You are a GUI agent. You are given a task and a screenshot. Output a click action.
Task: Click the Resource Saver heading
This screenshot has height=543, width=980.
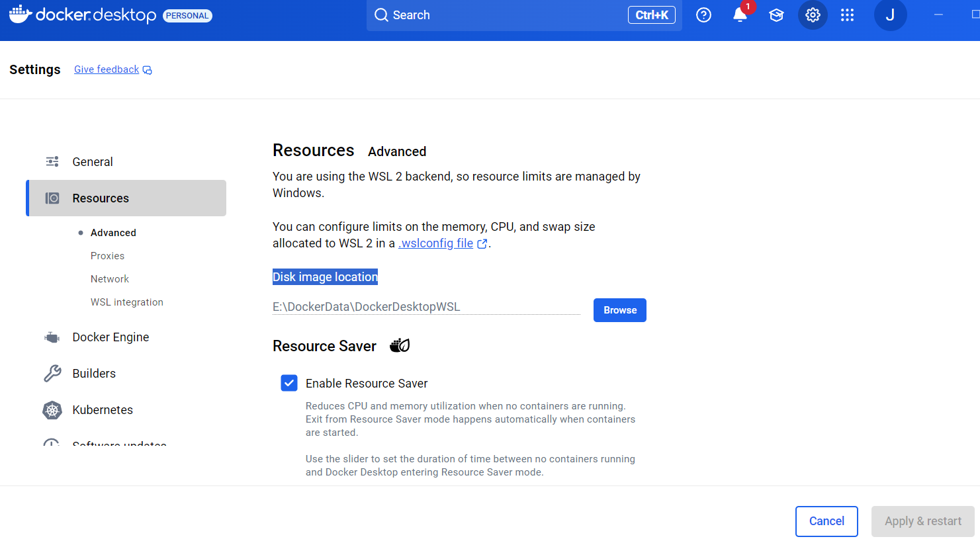(324, 346)
